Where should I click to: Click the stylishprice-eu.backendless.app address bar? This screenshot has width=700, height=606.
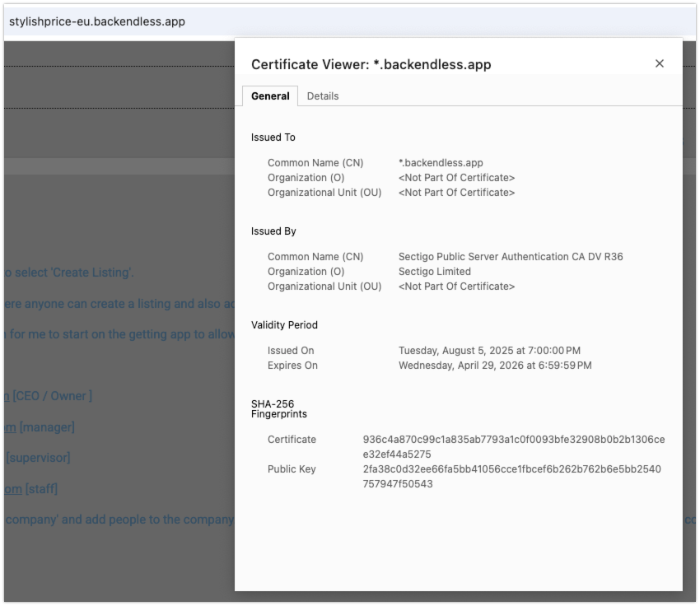pos(97,21)
